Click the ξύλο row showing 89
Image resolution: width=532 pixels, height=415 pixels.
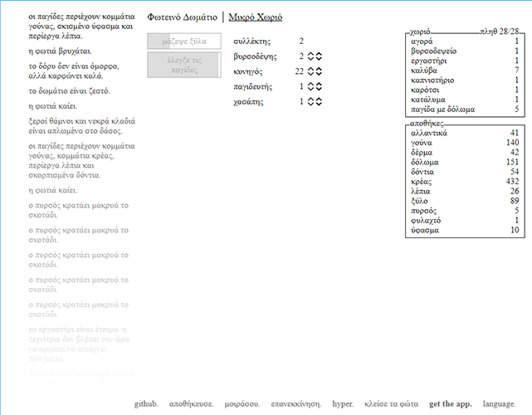tap(465, 201)
